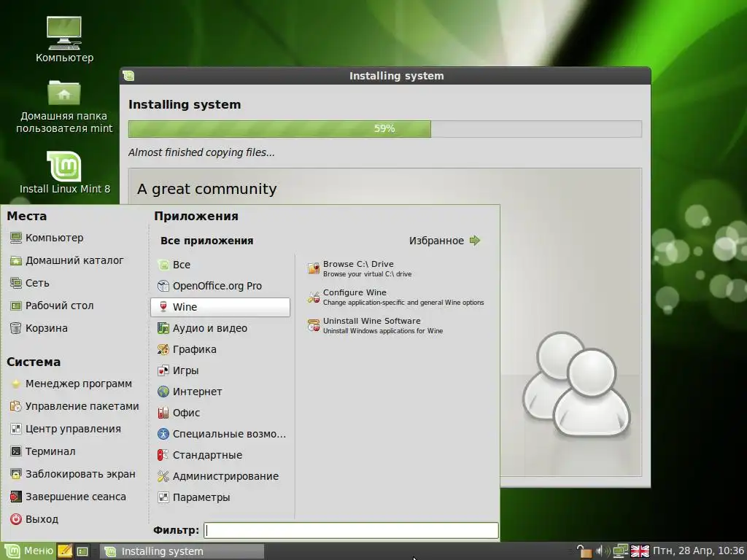
Task: Click the Фильтр search field
Action: (351, 531)
